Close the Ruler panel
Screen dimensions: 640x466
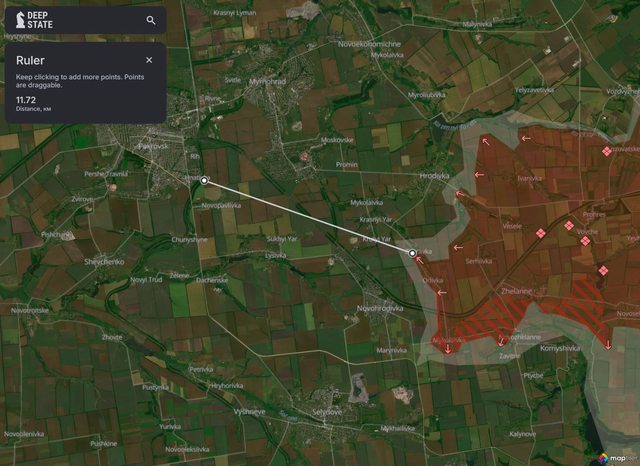pos(149,60)
